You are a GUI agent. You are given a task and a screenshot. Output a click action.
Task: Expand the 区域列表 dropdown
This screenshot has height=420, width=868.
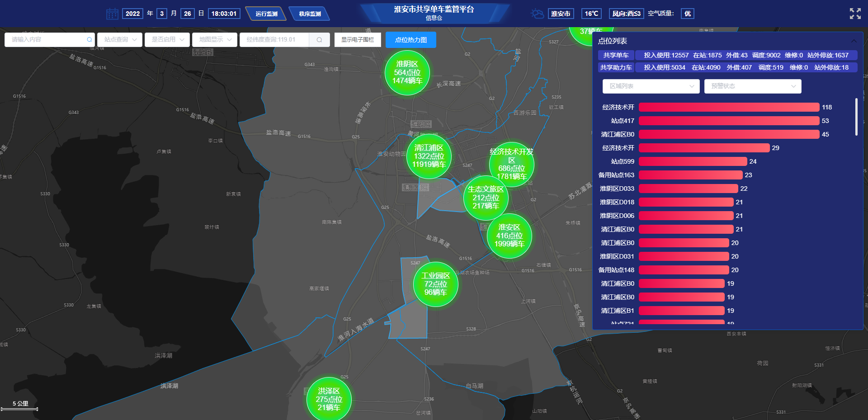(x=651, y=86)
